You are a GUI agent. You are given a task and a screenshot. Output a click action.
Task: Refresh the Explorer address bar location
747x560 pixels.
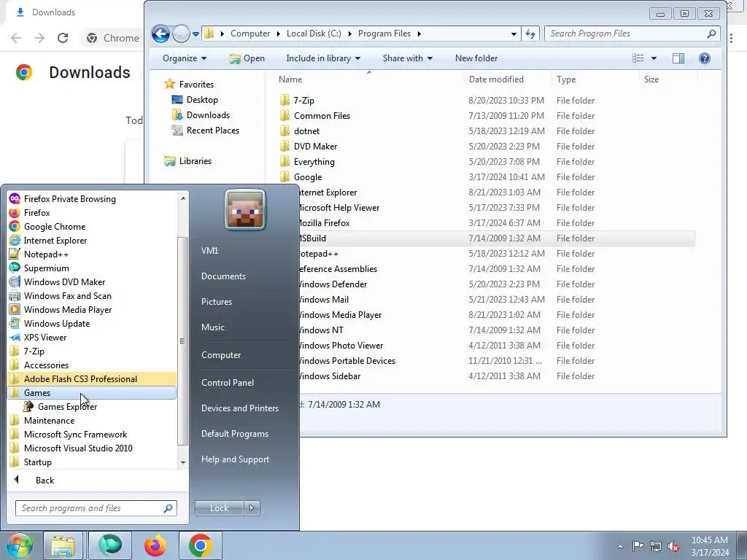(530, 34)
